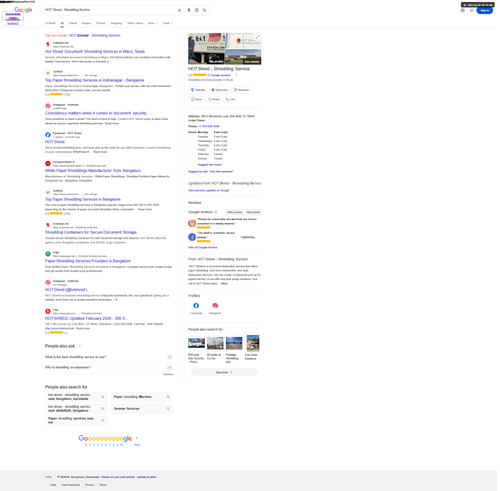Open the settings gear icon near Sign in
This screenshot has width=500, height=491.
point(462,10)
